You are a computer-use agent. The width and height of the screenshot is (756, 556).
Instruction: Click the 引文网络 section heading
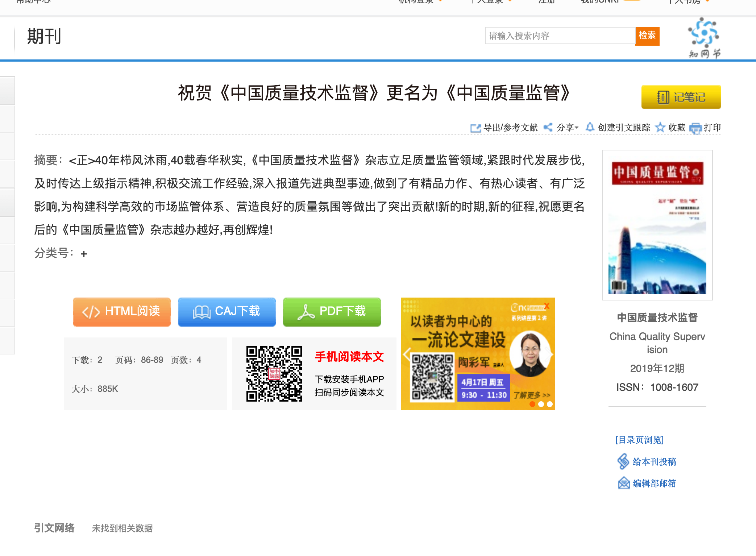click(x=54, y=528)
